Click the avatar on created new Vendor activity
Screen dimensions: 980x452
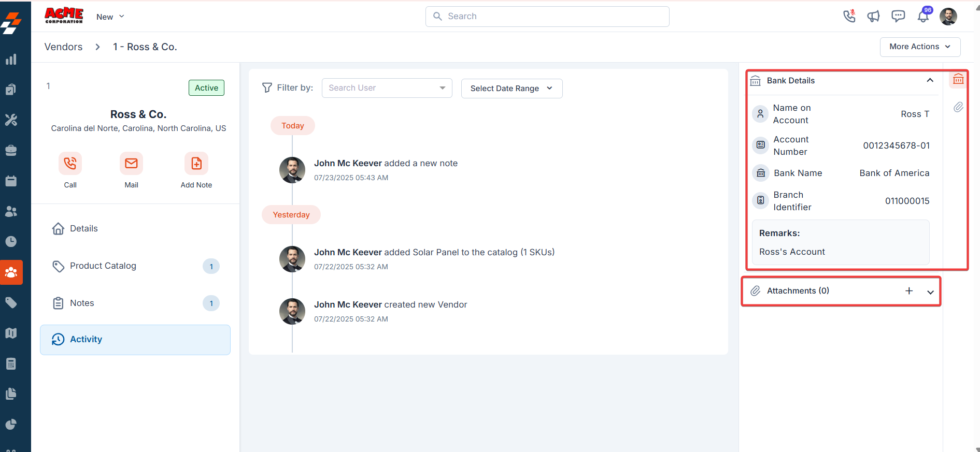pyautogui.click(x=292, y=311)
